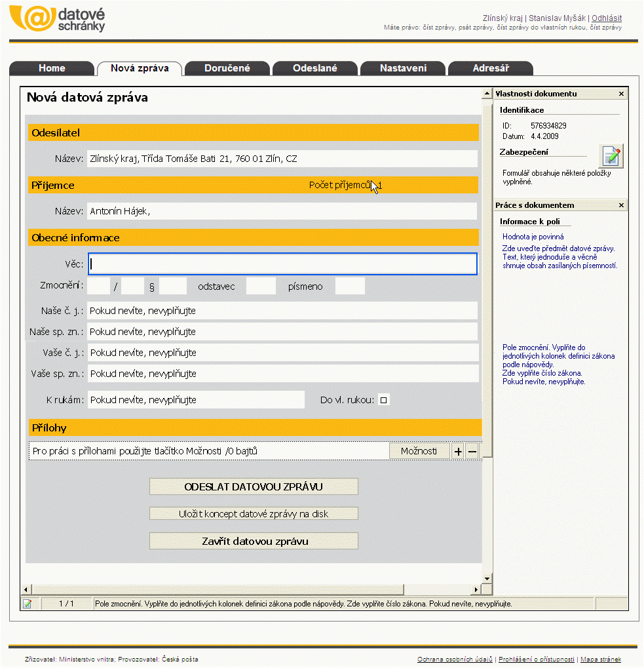Click the signed document pencil icon under Zabezpečení
This screenshot has height=672, width=644.
(611, 155)
